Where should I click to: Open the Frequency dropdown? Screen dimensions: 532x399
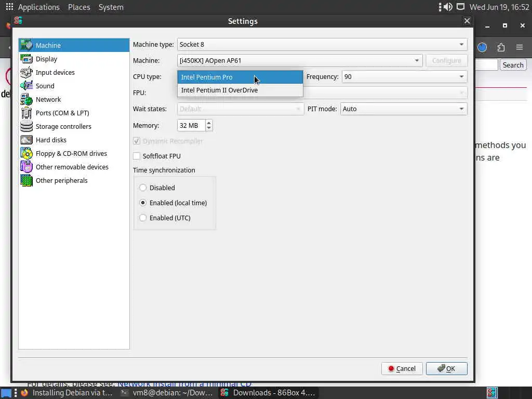pyautogui.click(x=404, y=77)
